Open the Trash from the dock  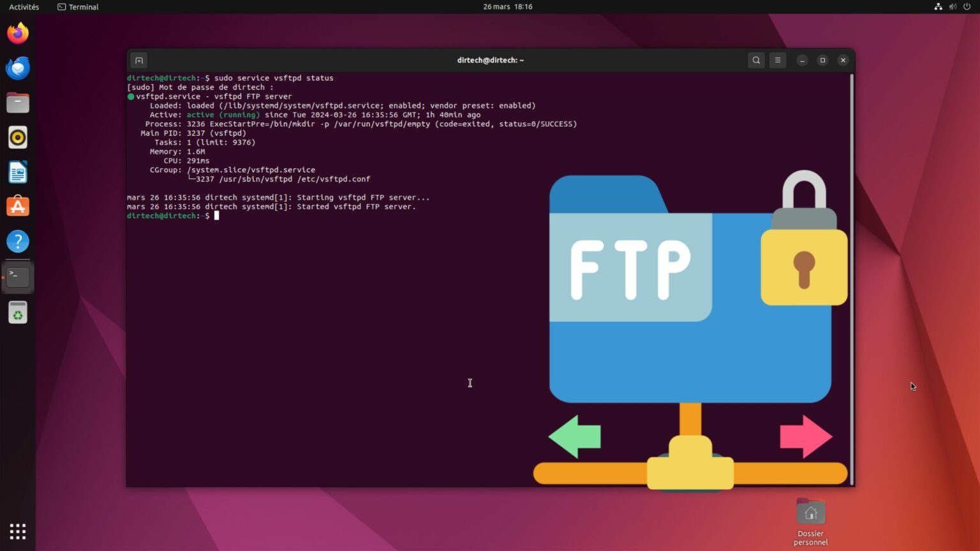coord(17,312)
